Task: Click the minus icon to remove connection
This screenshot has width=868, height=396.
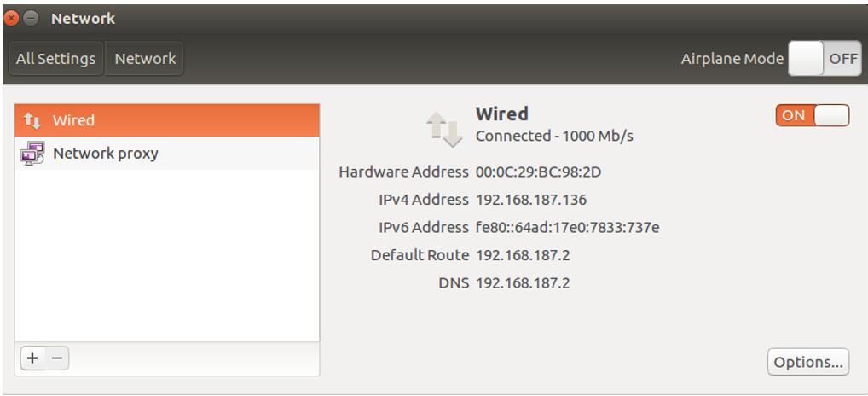Action: (55, 358)
